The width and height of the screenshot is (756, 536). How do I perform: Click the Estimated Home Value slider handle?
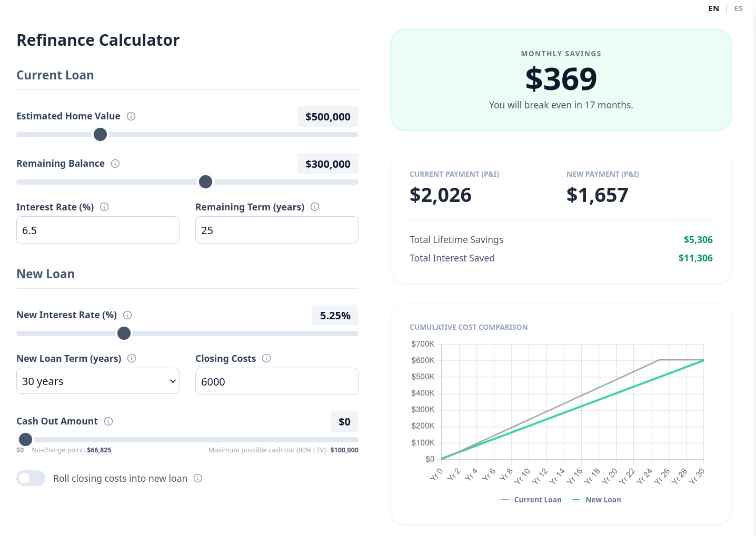pos(100,135)
